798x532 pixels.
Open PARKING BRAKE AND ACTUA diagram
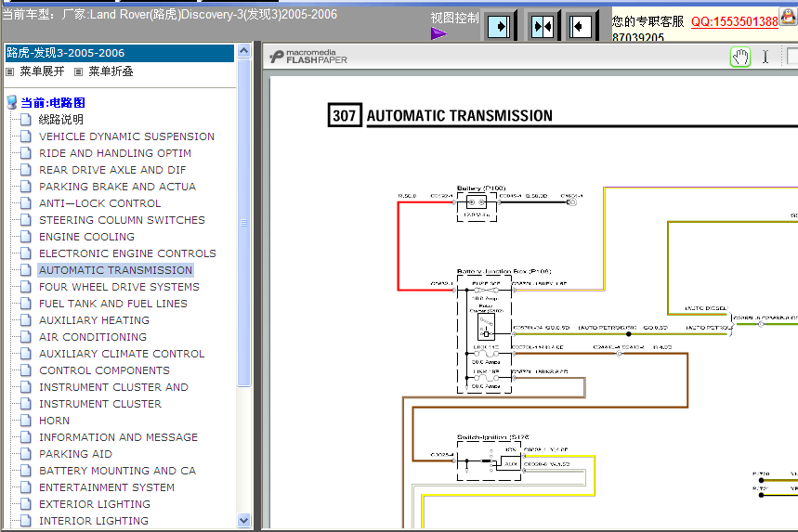(118, 187)
